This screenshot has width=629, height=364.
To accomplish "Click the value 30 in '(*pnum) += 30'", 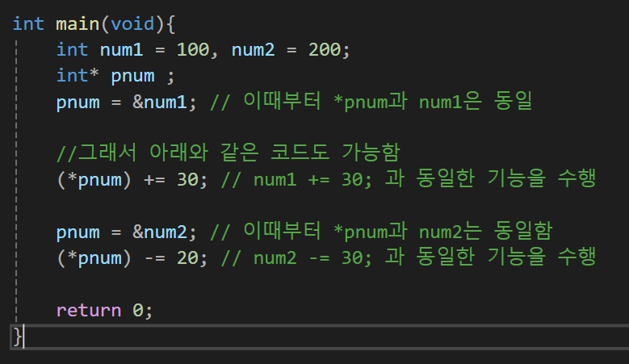I will click(187, 180).
